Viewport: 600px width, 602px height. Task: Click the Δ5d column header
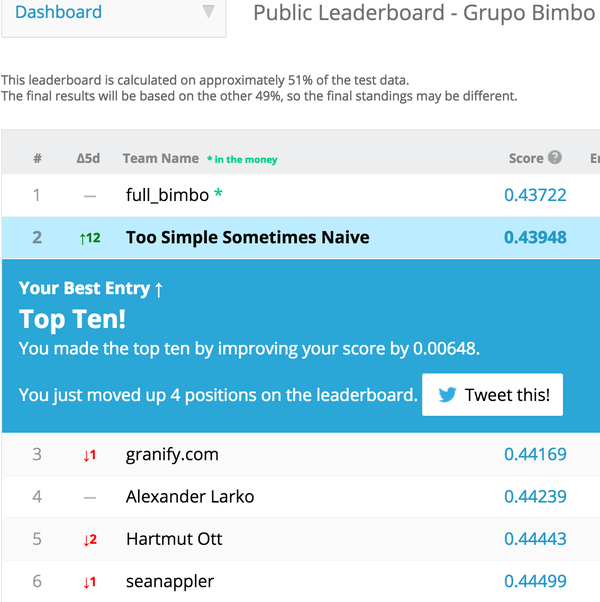(x=88, y=158)
